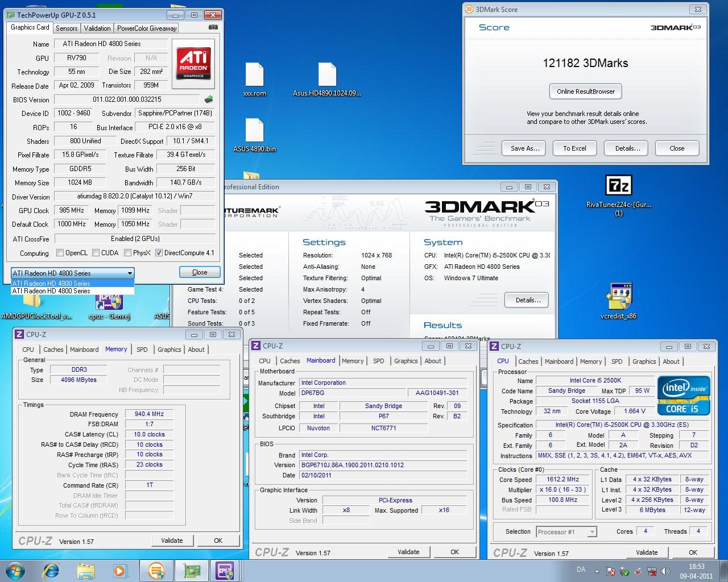The height and width of the screenshot is (582, 728).
Task: Click the Intel Core i5 logo in CPU-Z
Action: [684, 396]
